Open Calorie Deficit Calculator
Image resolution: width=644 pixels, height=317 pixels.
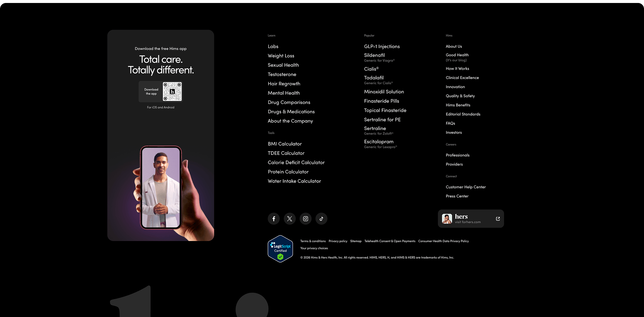296,162
